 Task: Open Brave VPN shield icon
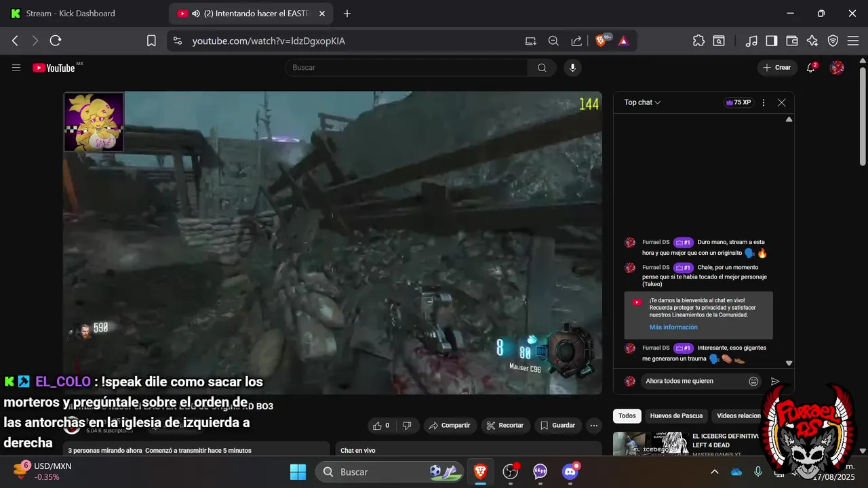pyautogui.click(x=833, y=41)
